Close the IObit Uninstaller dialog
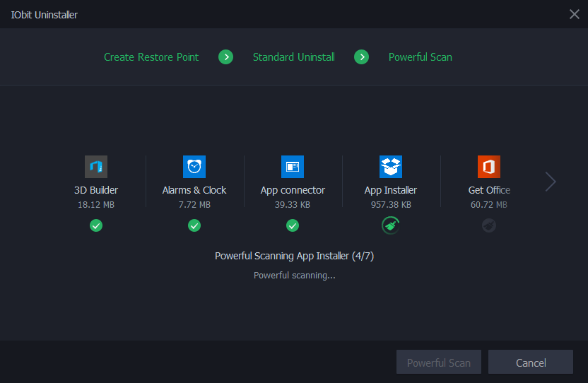This screenshot has height=383, width=588. (x=575, y=14)
